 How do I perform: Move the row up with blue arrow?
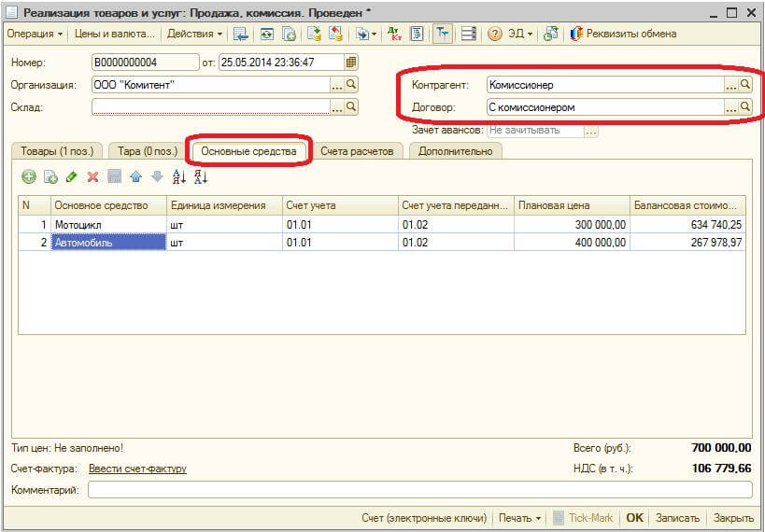[x=135, y=176]
